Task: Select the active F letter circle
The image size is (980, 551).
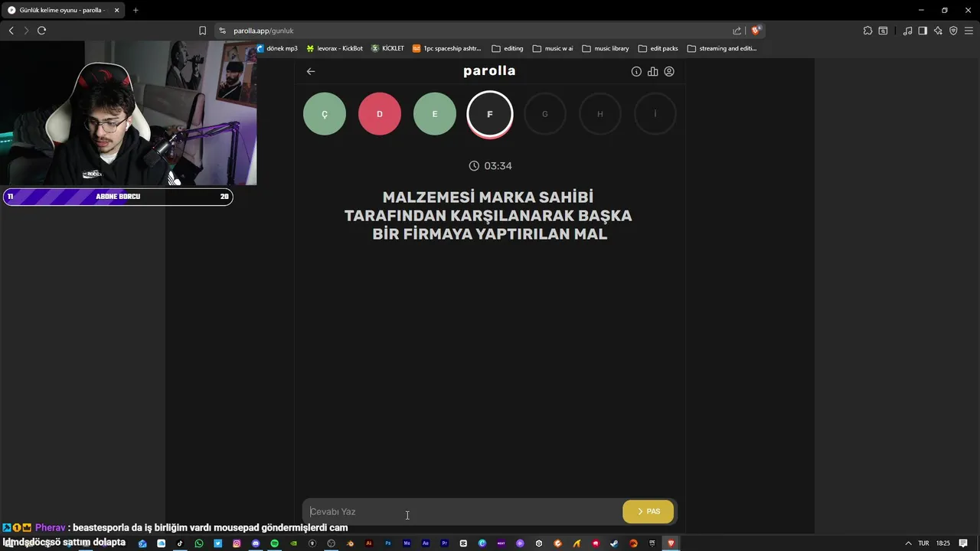Action: [x=490, y=114]
